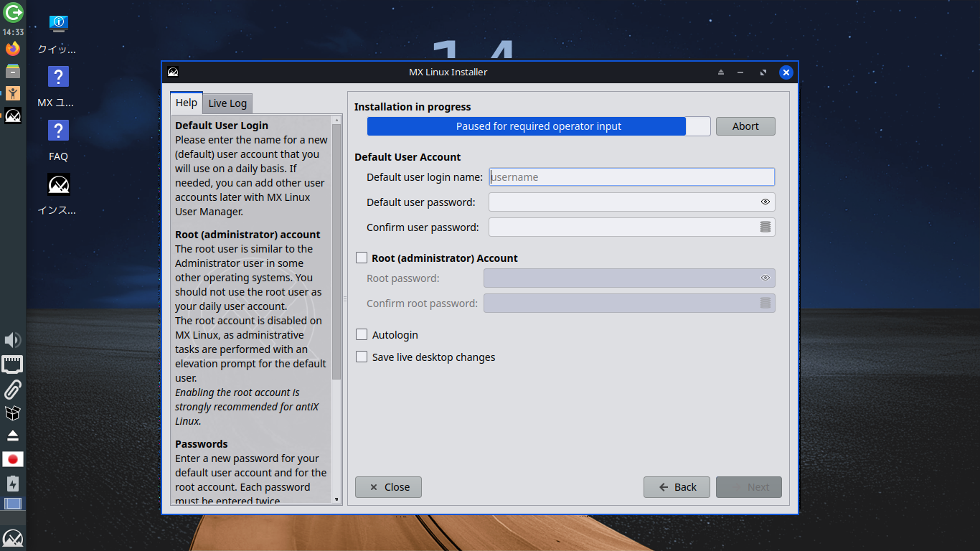Click the installation progress bar
The image size is (980, 551).
[539, 126]
